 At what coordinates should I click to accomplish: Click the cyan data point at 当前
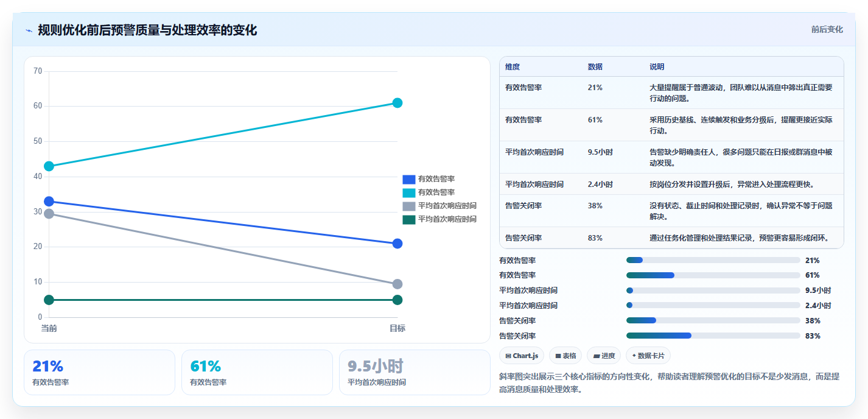pos(49,166)
